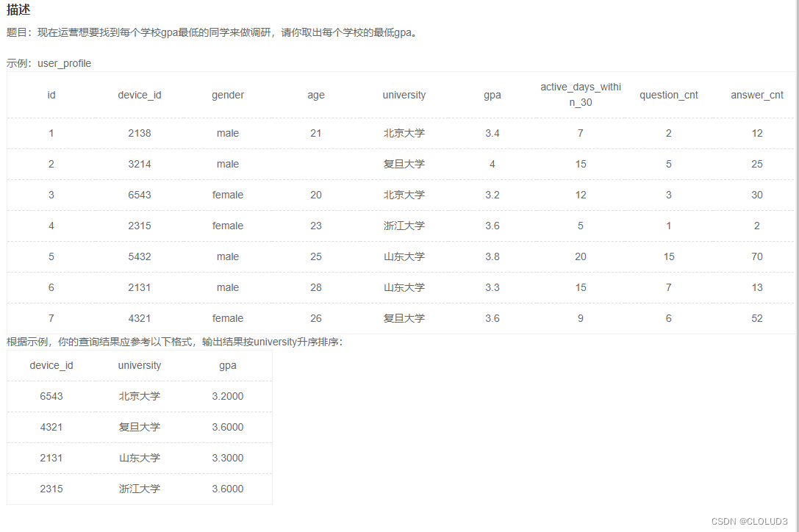Viewport: 799px width, 532px height.
Task: Select the 'gender' column header
Action: pyautogui.click(x=228, y=96)
